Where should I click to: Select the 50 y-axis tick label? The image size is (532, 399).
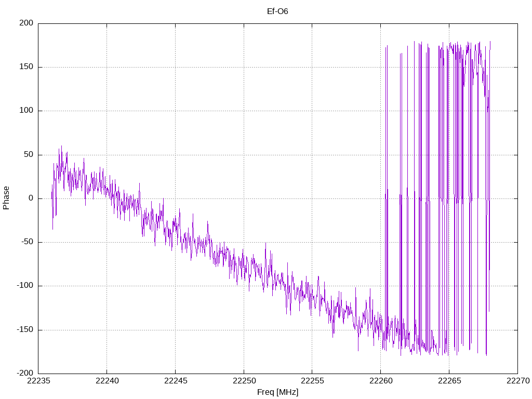tap(29, 155)
